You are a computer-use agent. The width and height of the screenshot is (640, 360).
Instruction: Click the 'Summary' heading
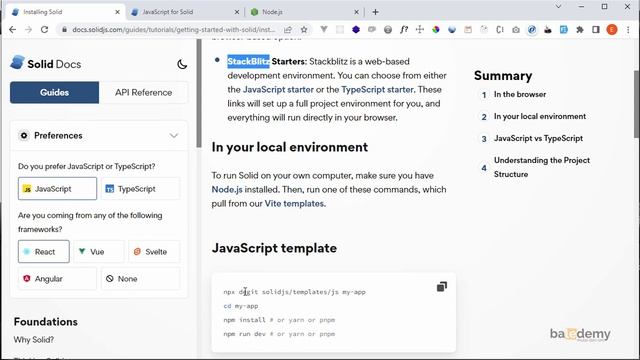click(503, 76)
